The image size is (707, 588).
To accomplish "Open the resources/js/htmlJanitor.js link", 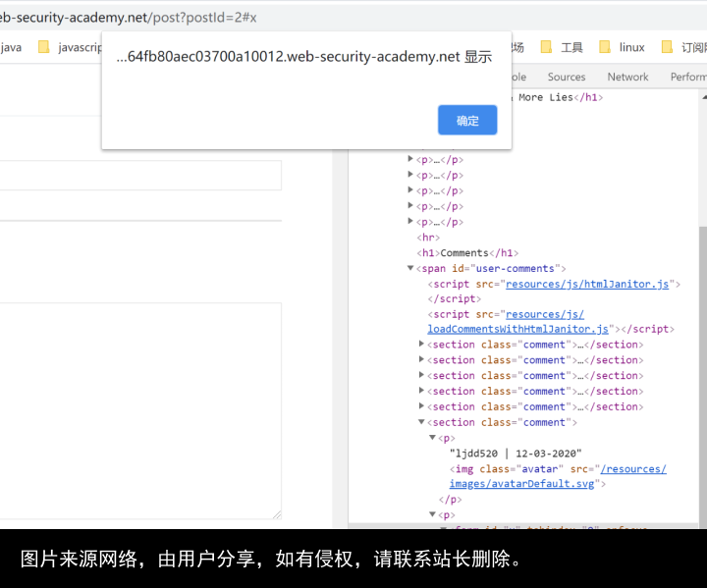I will [587, 284].
